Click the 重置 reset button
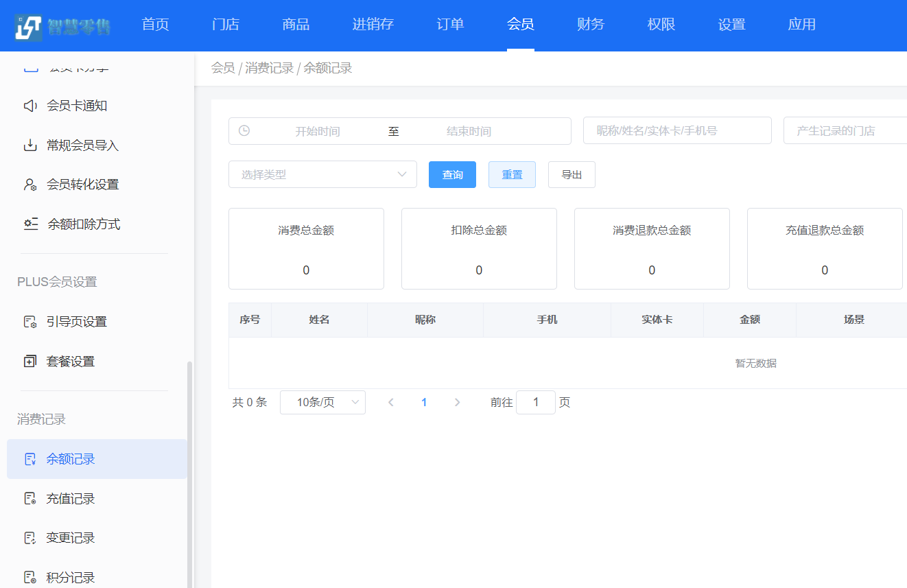This screenshot has height=588, width=907. coord(512,175)
